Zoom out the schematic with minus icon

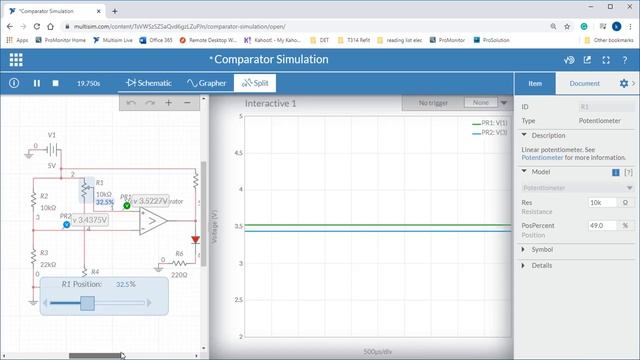tap(187, 103)
